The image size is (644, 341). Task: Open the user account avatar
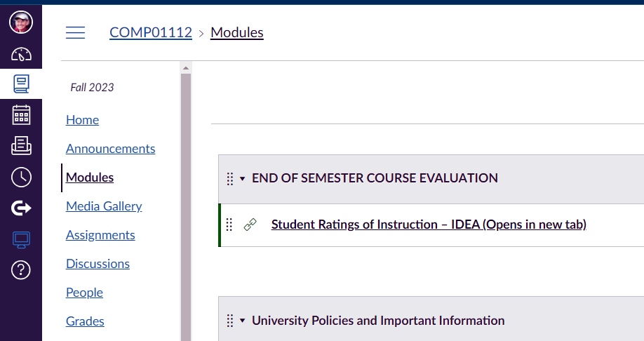tap(21, 22)
